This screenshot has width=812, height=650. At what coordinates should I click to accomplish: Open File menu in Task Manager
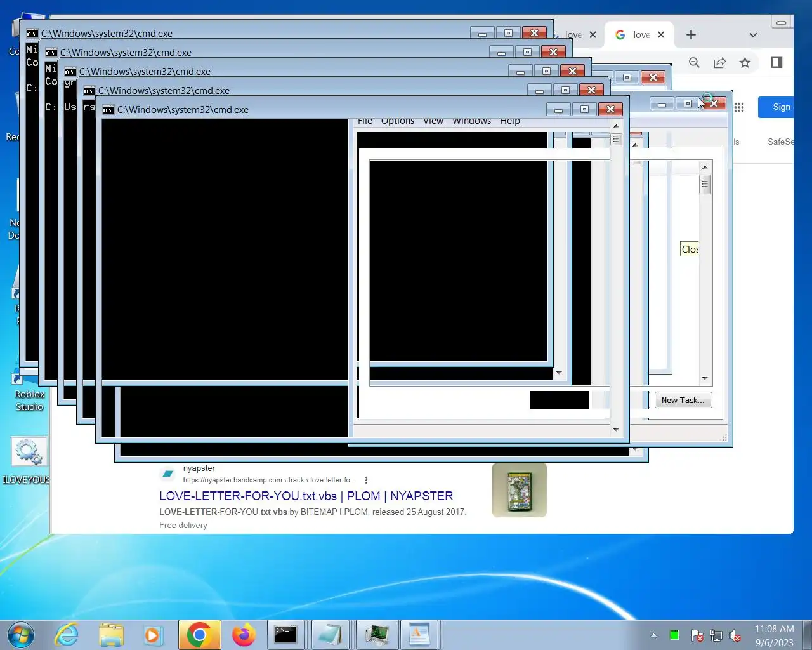(365, 121)
